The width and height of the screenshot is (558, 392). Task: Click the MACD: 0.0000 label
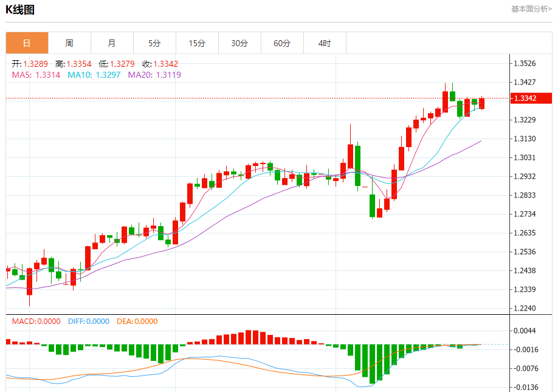click(x=36, y=322)
